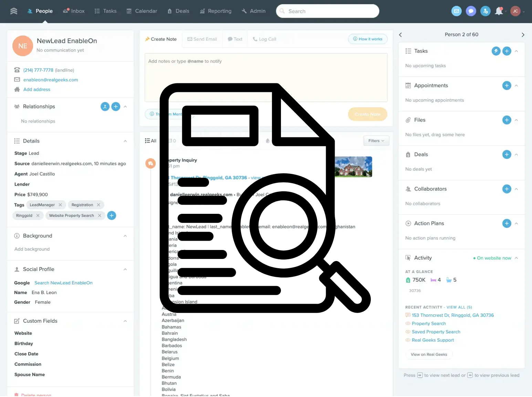This screenshot has height=397, width=532.
Task: Collapse the Activity panel
Action: [x=516, y=258]
